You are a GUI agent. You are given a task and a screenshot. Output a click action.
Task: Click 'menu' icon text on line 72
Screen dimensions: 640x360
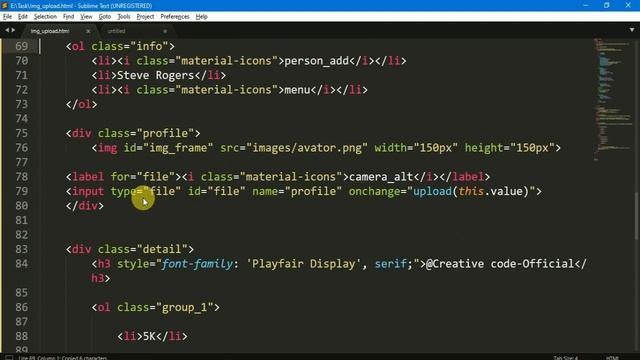pos(297,90)
